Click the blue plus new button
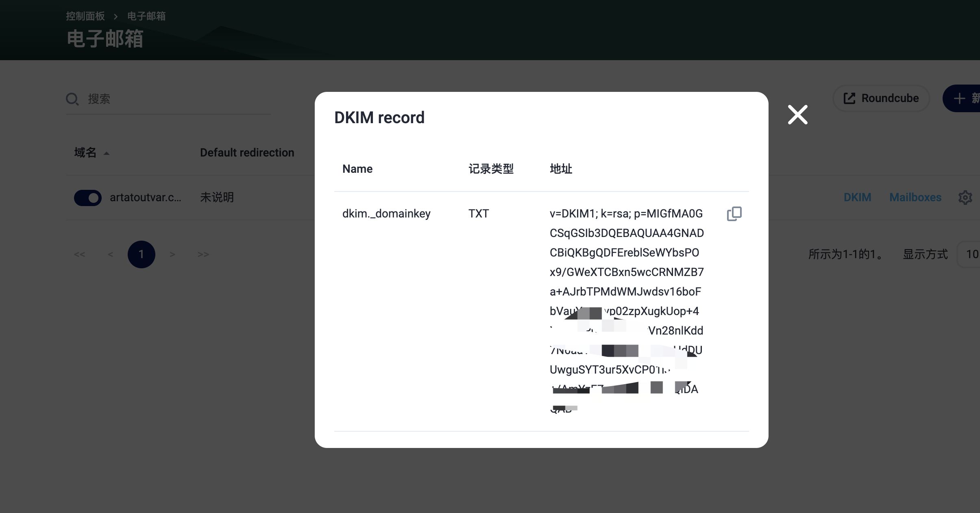 tap(964, 98)
